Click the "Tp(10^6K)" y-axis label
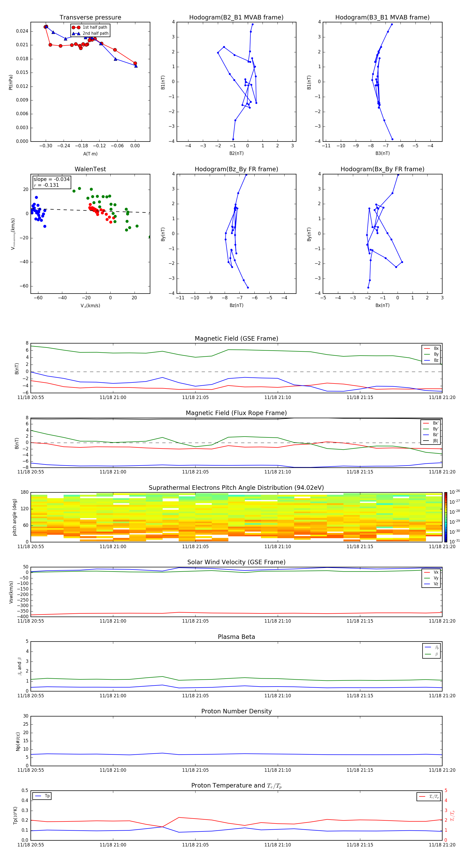The height and width of the screenshot is (868, 473). [x=15, y=815]
